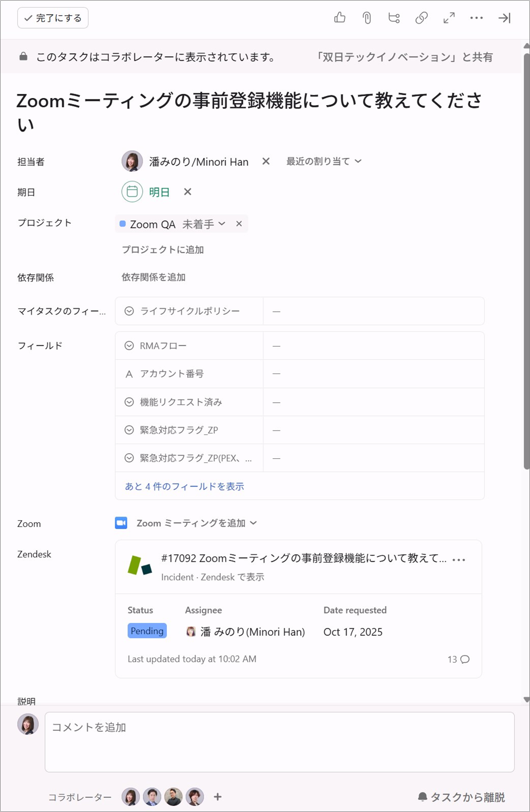Click the calendar due date icon
Viewport: 530px width, 812px height.
(x=132, y=192)
